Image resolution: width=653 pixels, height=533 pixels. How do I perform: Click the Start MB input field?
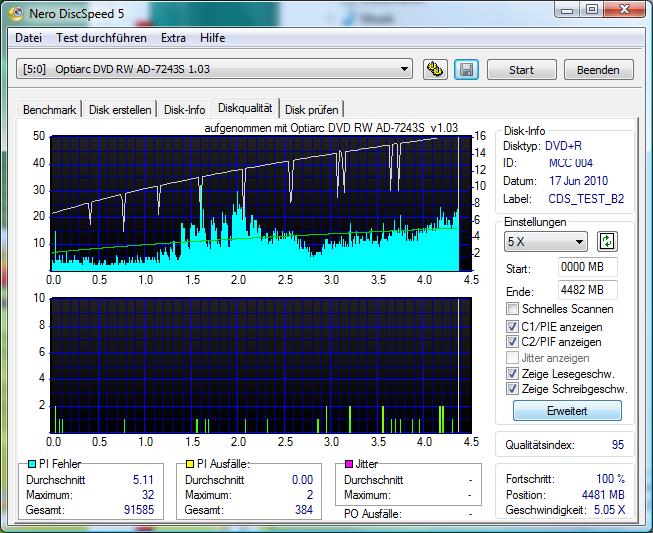pyautogui.click(x=588, y=267)
